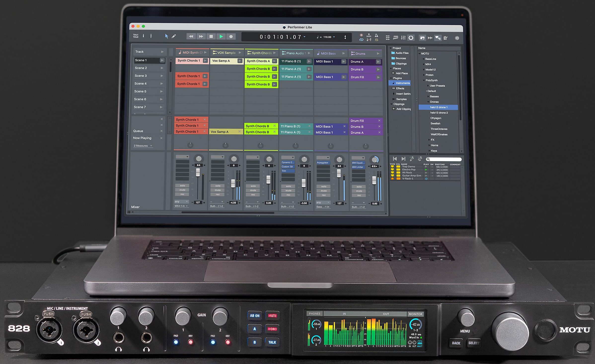Open the Audio Files folder
Viewport: 595px width, 364px height.
click(x=400, y=53)
